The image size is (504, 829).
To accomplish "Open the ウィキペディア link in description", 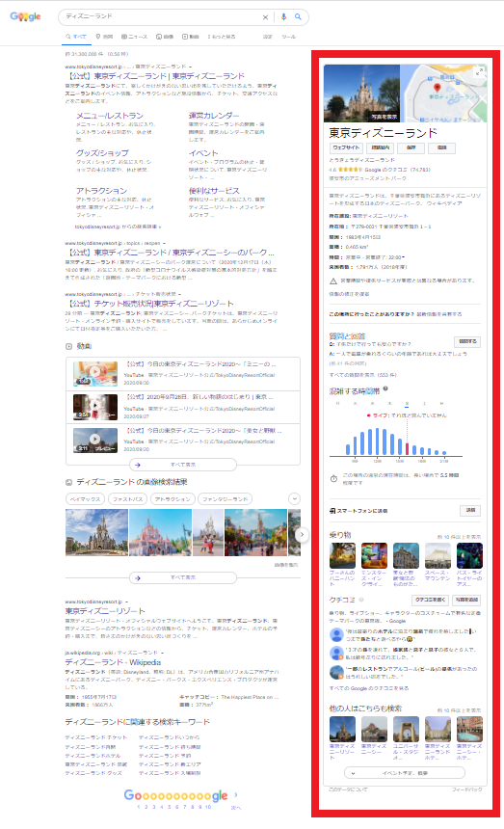I will coord(445,203).
